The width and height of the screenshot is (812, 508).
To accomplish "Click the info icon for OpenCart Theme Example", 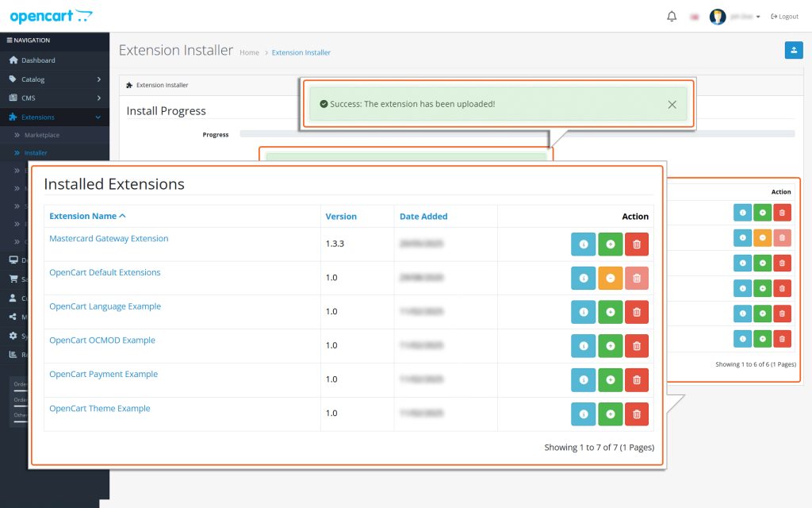I will [584, 414].
